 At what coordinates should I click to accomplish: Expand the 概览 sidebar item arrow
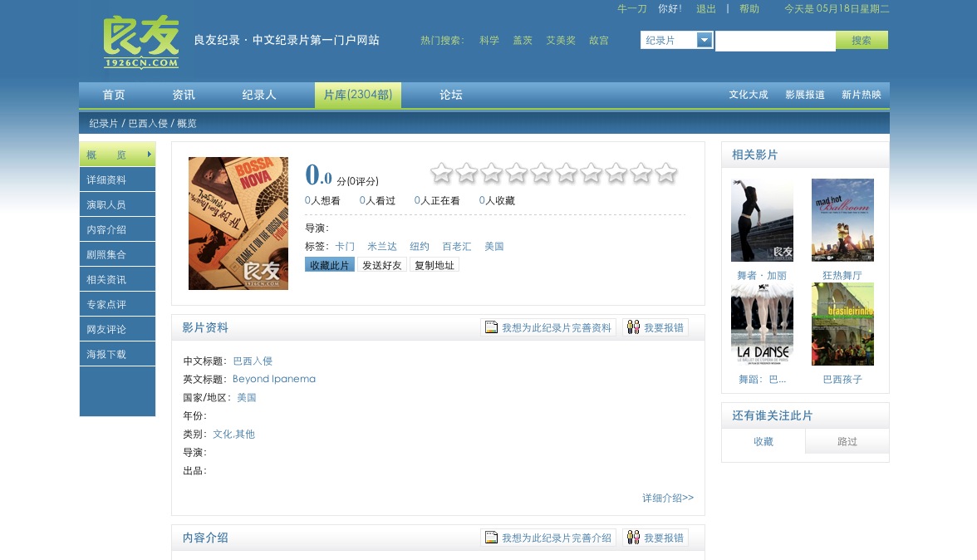(150, 155)
